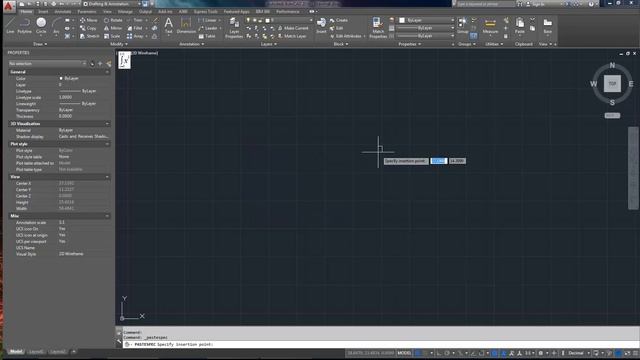This screenshot has width=640, height=360.
Task: Collapse the 3D Visualization section
Action: pyautogui.click(x=107, y=124)
